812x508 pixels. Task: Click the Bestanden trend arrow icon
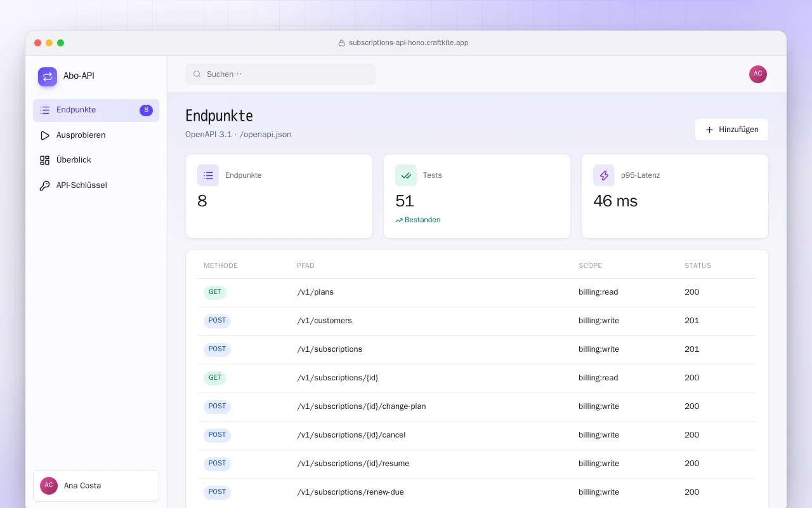pos(399,220)
